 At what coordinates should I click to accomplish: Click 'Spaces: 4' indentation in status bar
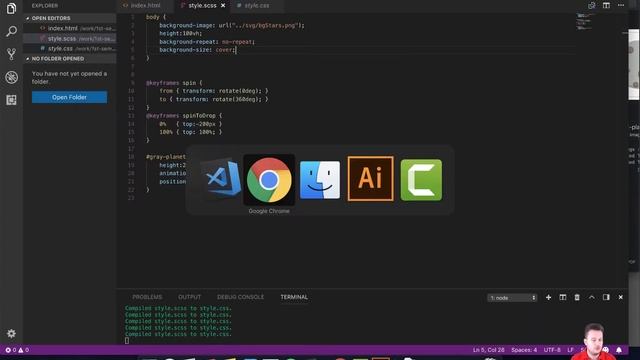[x=524, y=350]
